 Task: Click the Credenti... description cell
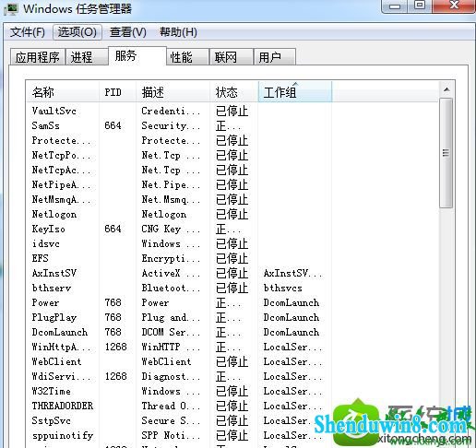point(171,111)
